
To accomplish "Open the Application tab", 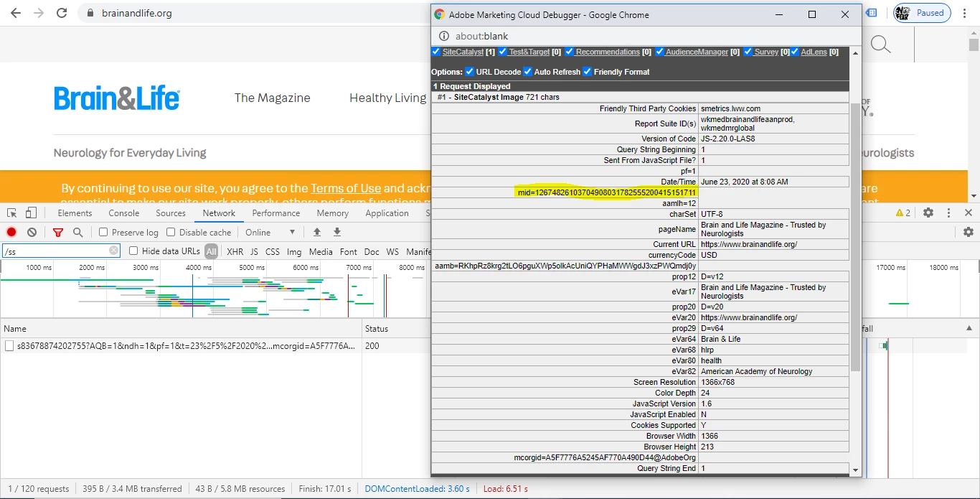I will click(x=387, y=213).
